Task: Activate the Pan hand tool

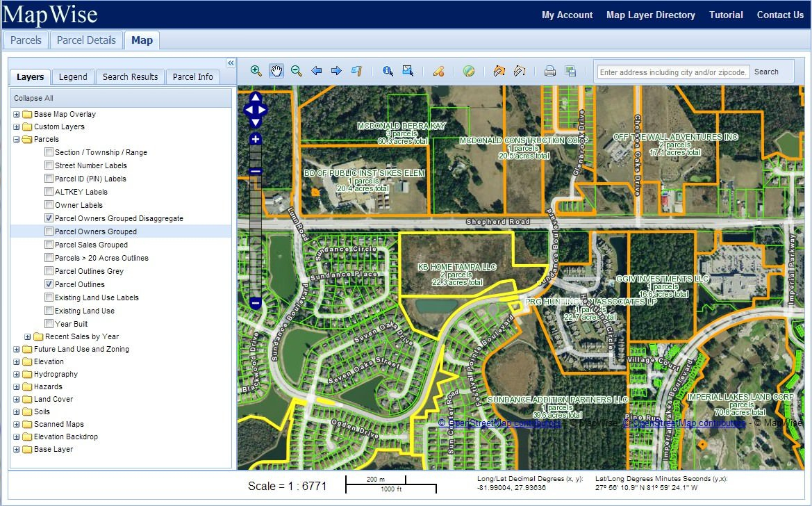Action: click(276, 71)
